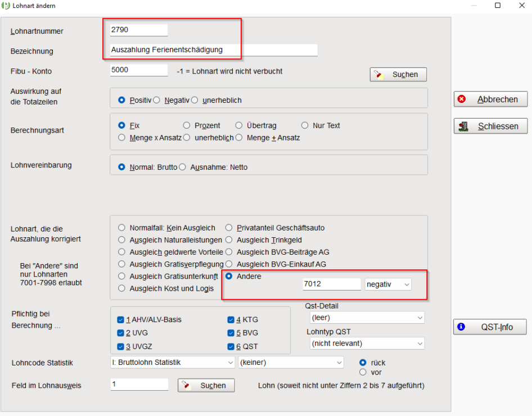The image size is (532, 416).
Task: Select Ausgleich Trinkgeld option
Action: [229, 240]
